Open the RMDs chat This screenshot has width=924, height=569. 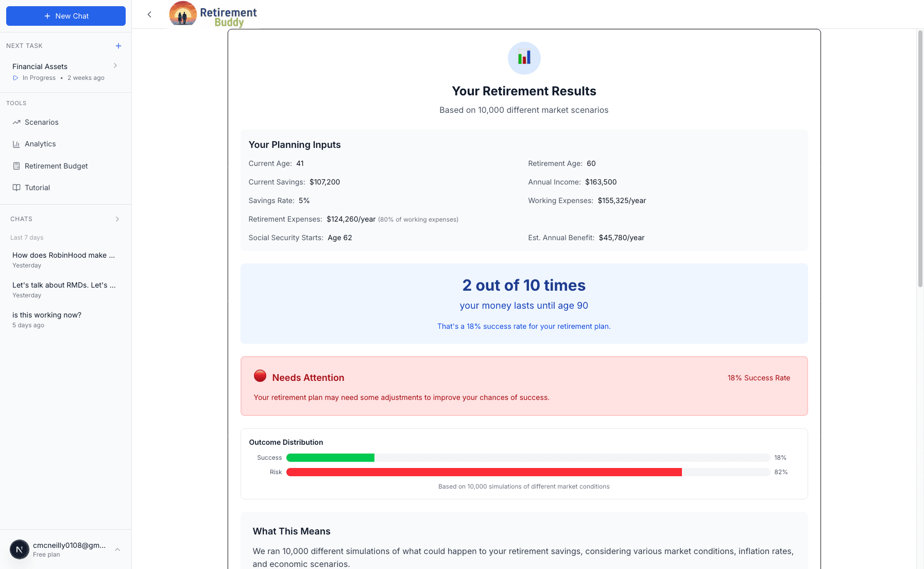(x=64, y=285)
